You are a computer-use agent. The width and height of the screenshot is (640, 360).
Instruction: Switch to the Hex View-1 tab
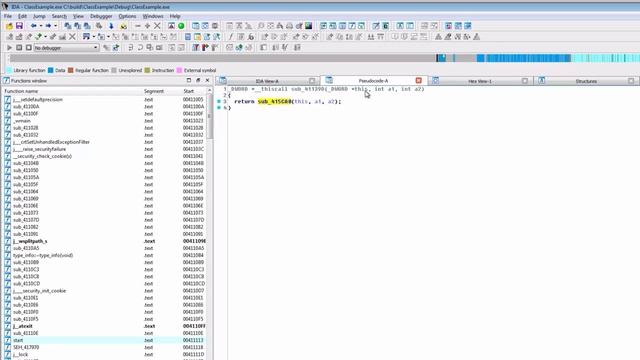[480, 81]
